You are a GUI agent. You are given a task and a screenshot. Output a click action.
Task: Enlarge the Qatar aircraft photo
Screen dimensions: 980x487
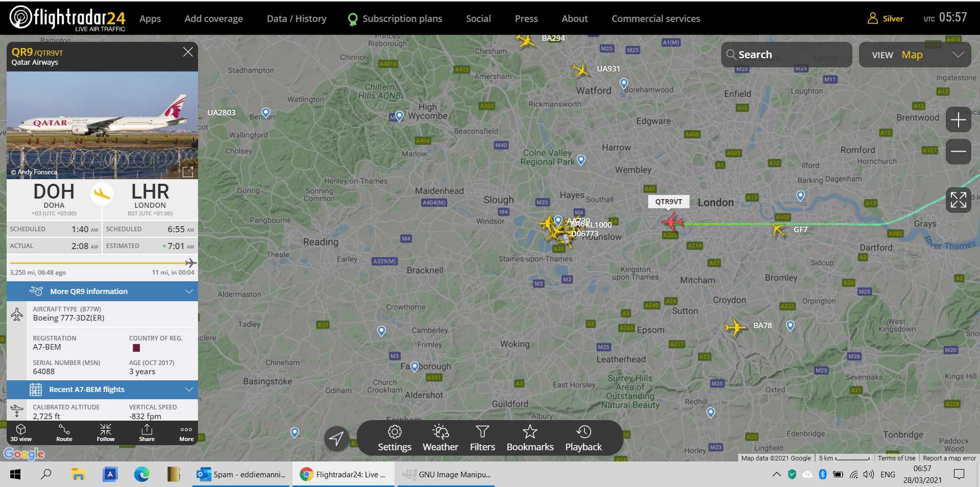(x=188, y=172)
